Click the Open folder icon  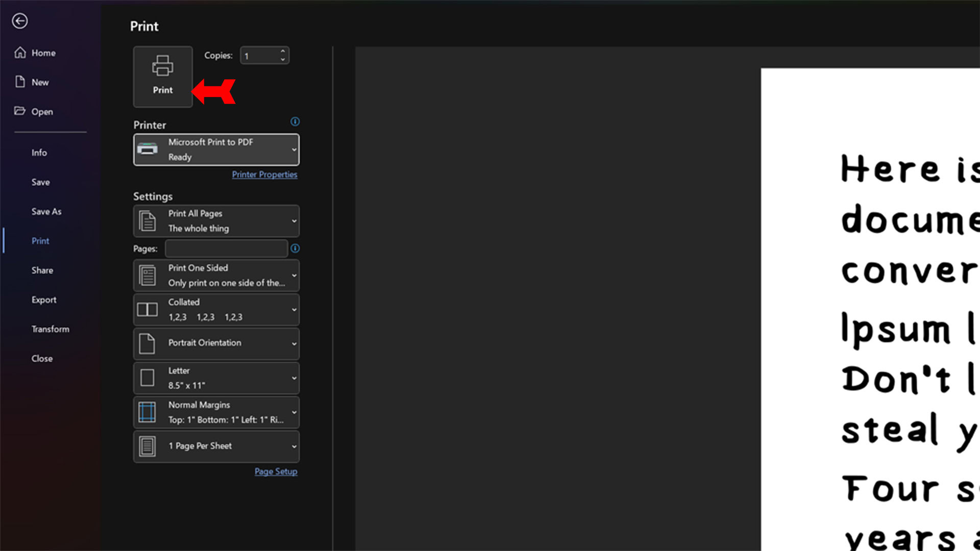click(20, 111)
